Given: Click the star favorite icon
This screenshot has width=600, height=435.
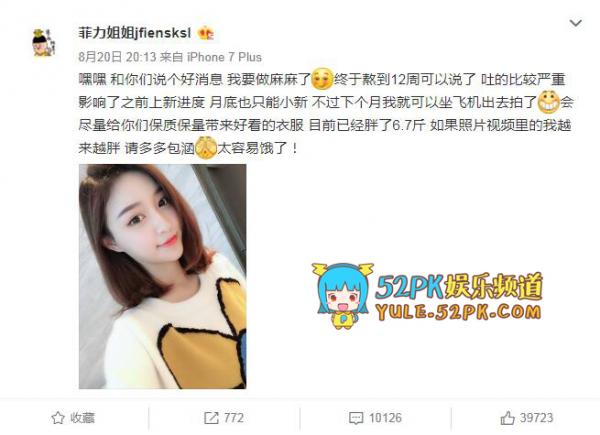Looking at the screenshot, I should (58, 418).
